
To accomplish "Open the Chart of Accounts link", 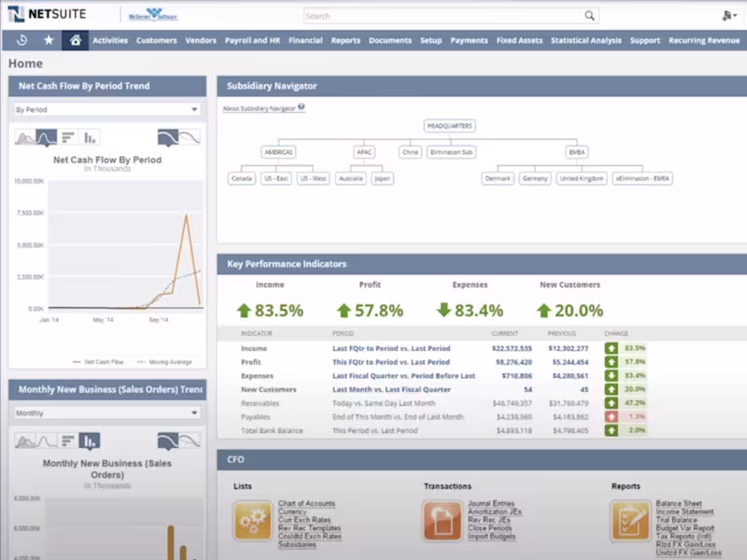I will pyautogui.click(x=306, y=503).
